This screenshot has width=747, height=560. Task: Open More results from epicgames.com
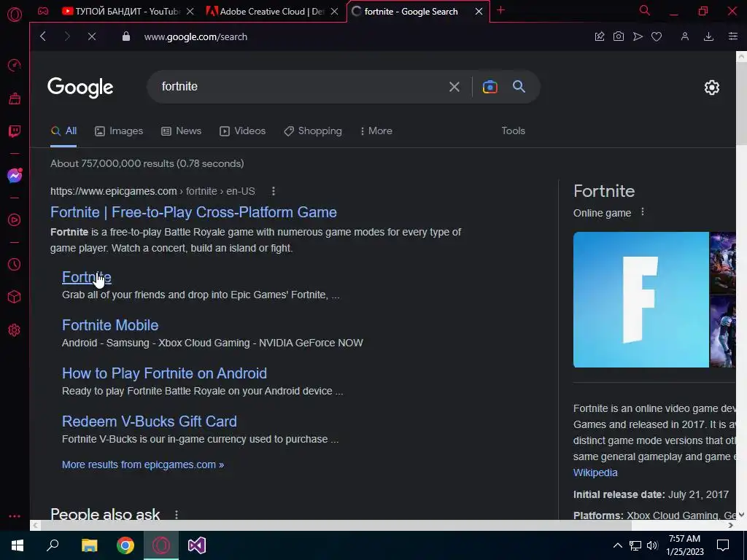pyautogui.click(x=143, y=464)
